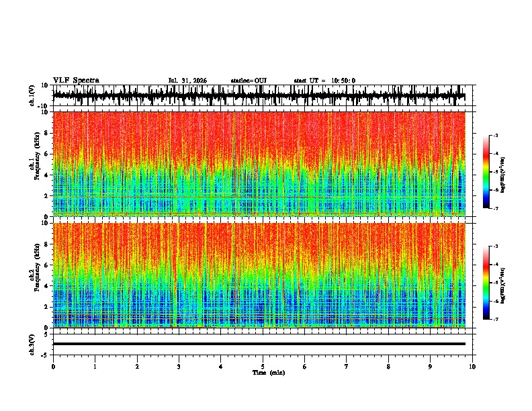The image size is (532, 411).
Task: Click time axis tick label "10"
Action: [x=472, y=367]
